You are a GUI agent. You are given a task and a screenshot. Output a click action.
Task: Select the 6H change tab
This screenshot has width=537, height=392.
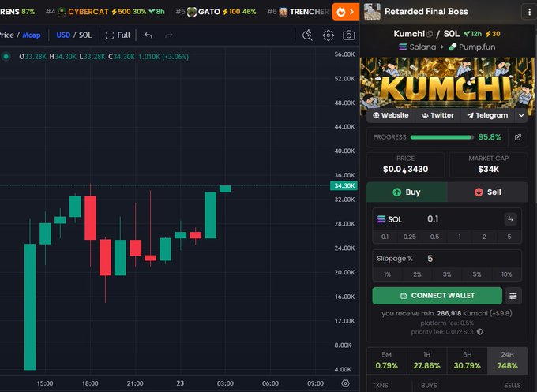click(x=468, y=360)
